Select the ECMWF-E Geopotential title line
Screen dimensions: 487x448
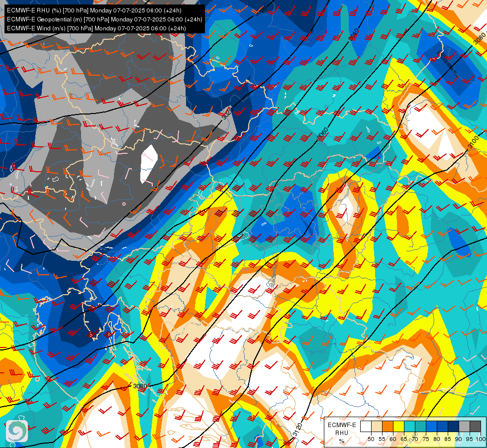pyautogui.click(x=104, y=19)
